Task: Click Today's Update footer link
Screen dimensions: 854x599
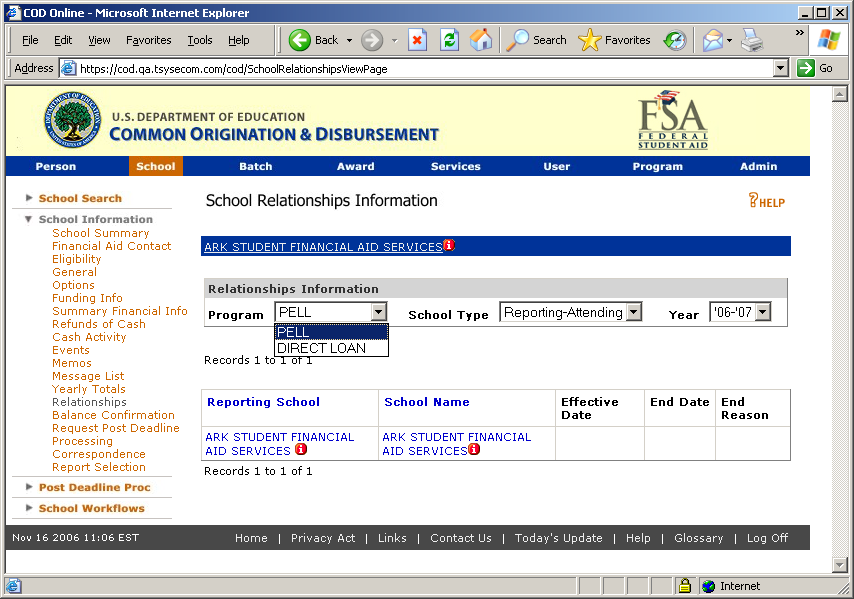Action: coord(558,538)
